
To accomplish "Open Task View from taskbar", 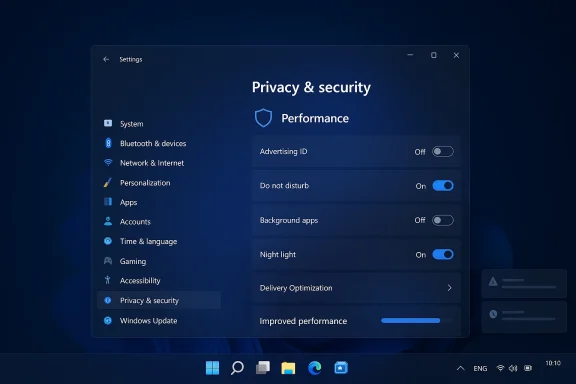I will [x=263, y=367].
